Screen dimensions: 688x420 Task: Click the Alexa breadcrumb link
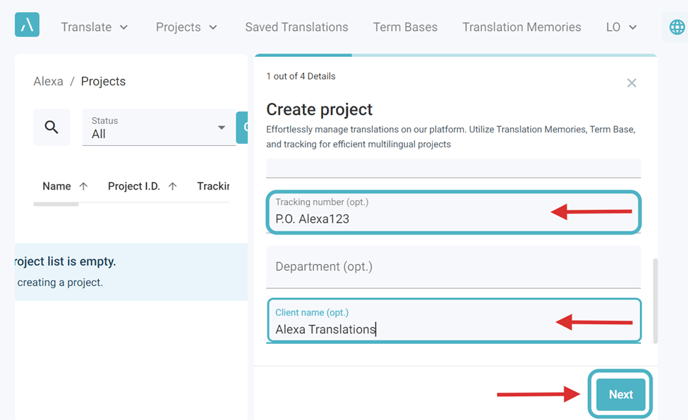[48, 82]
